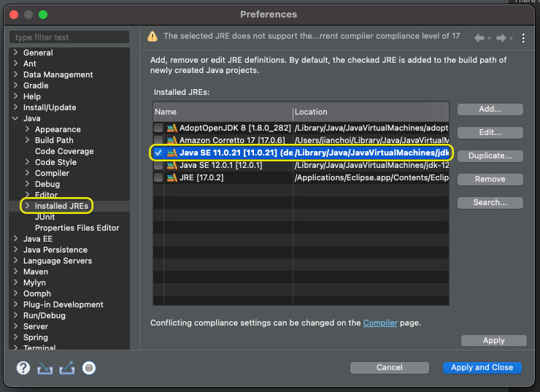Image resolution: width=540 pixels, height=392 pixels.
Task: Open the forward history dropdown arrow
Action: click(511, 39)
